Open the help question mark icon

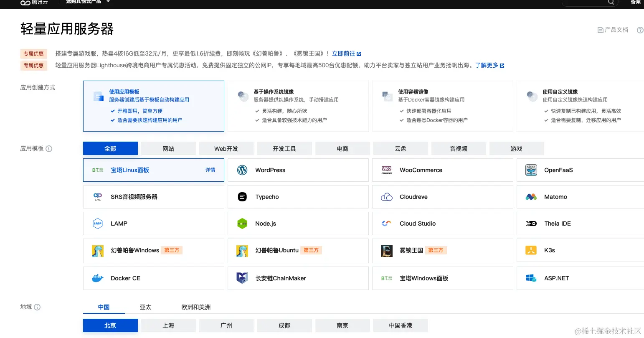pos(640,30)
